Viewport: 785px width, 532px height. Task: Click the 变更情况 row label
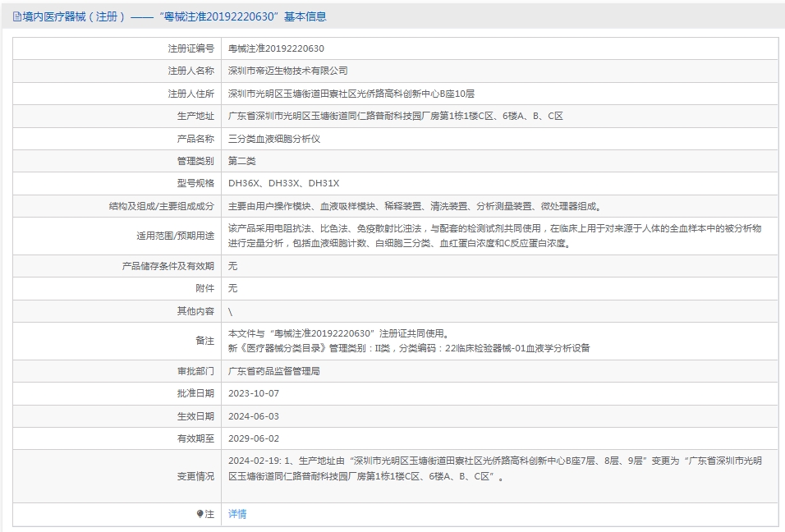(195, 476)
